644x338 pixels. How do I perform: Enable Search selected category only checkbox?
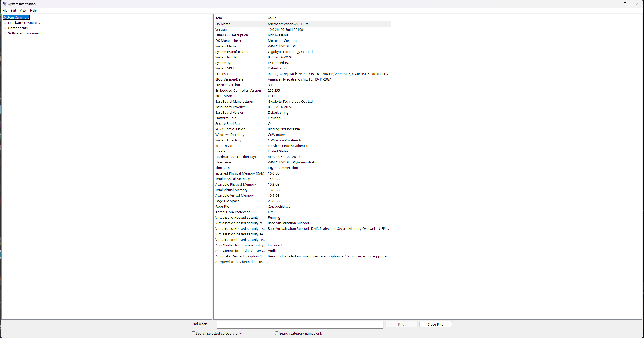click(x=194, y=333)
